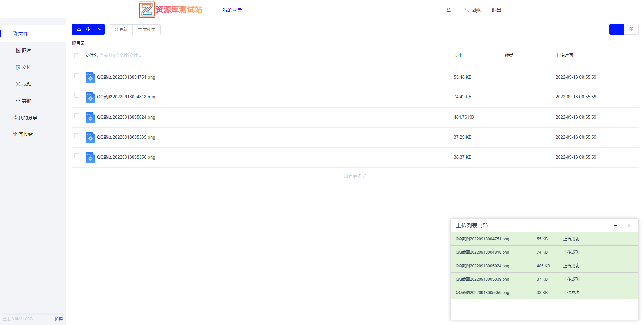Image resolution: width=644 pixels, height=325 pixels.
Task: Click the 扩容 expand storage link
Action: pyautogui.click(x=59, y=319)
